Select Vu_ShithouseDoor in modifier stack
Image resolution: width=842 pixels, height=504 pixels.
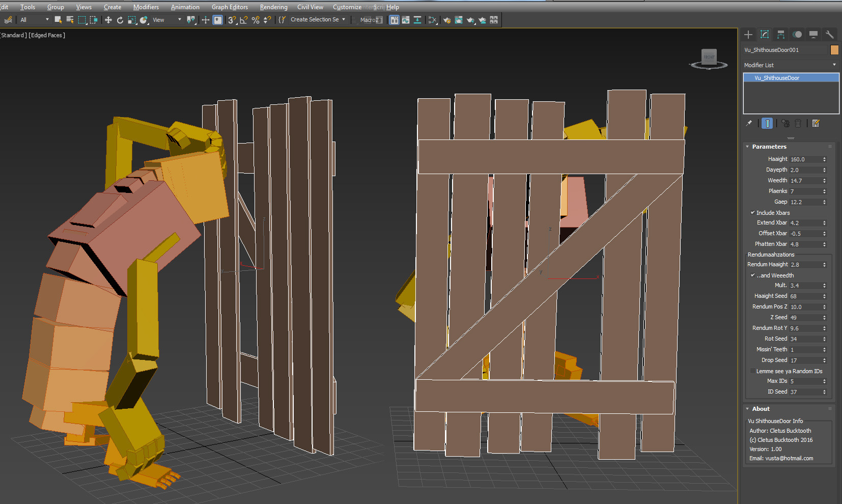[777, 78]
